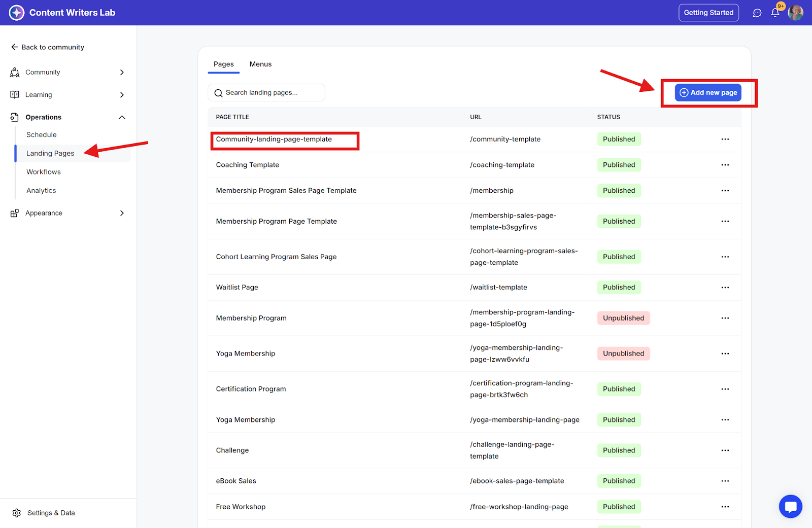Viewport: 812px width, 528px height.
Task: Click the Published badge on Certification Program row
Action: click(x=619, y=389)
